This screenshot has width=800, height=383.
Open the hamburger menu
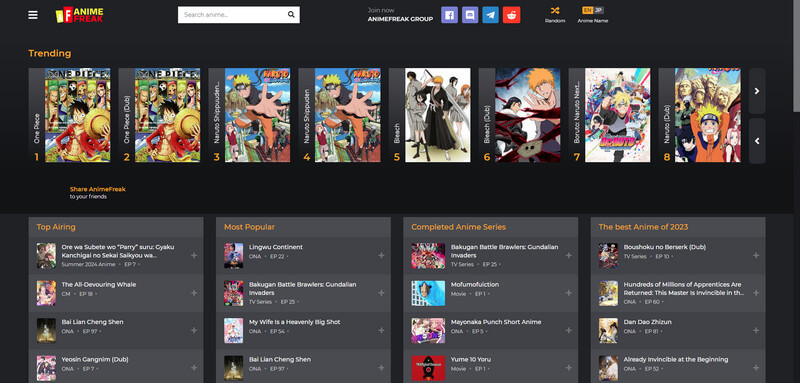click(x=33, y=15)
